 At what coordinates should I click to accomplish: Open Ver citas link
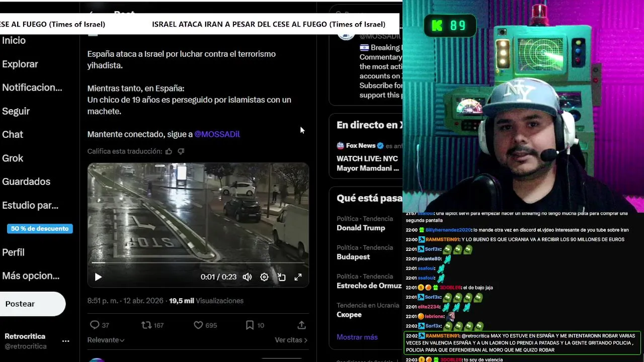(291, 340)
